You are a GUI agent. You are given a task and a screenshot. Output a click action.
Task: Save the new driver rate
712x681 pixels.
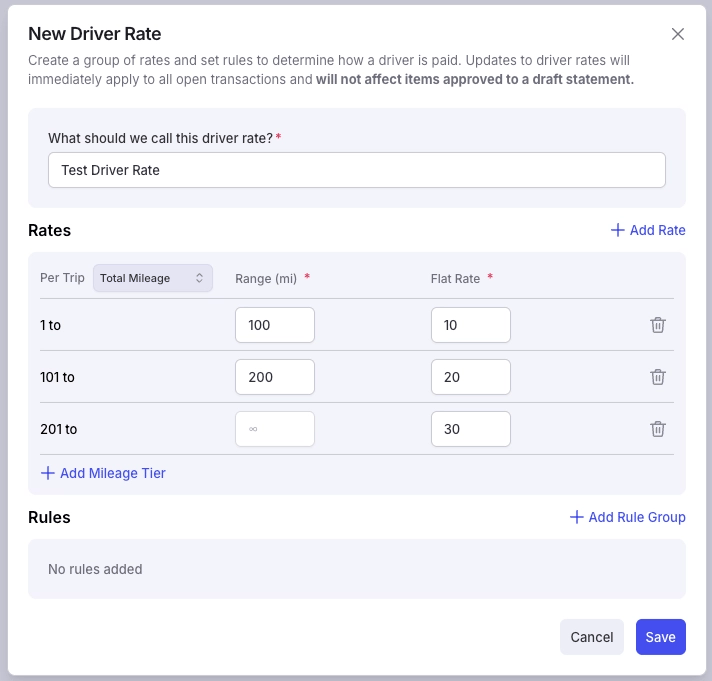[660, 637]
